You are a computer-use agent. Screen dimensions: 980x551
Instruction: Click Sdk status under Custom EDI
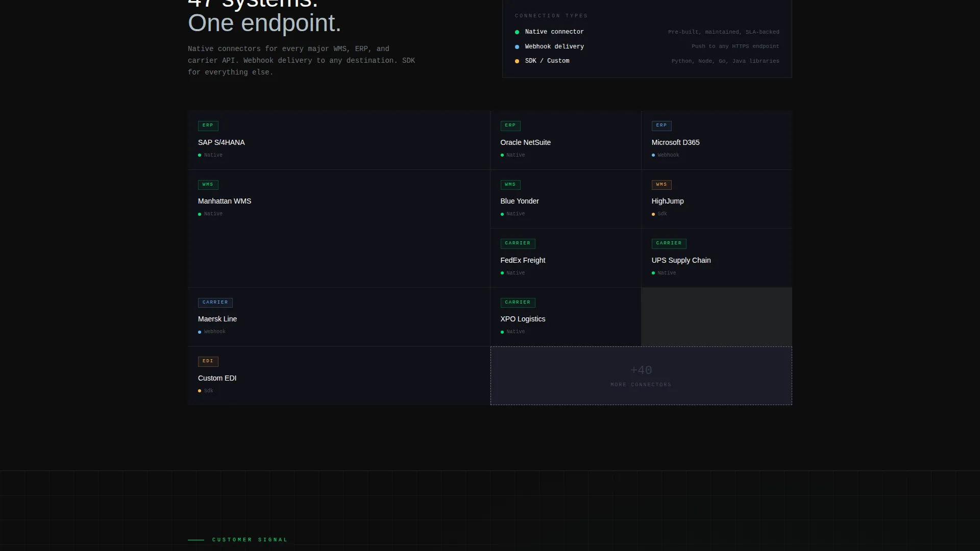[206, 391]
